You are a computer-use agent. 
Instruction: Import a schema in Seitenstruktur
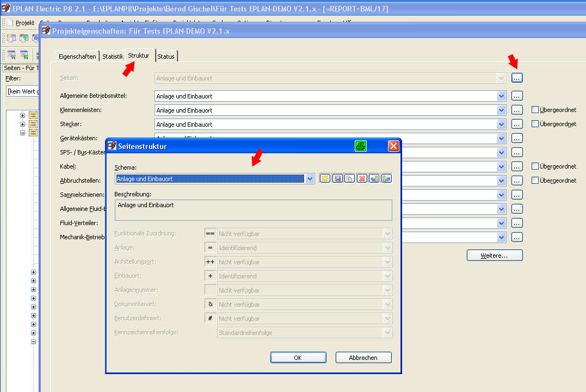[x=374, y=178]
